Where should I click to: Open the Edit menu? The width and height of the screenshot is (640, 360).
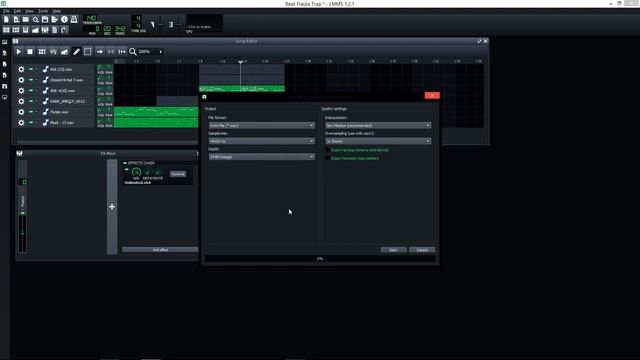click(17, 11)
